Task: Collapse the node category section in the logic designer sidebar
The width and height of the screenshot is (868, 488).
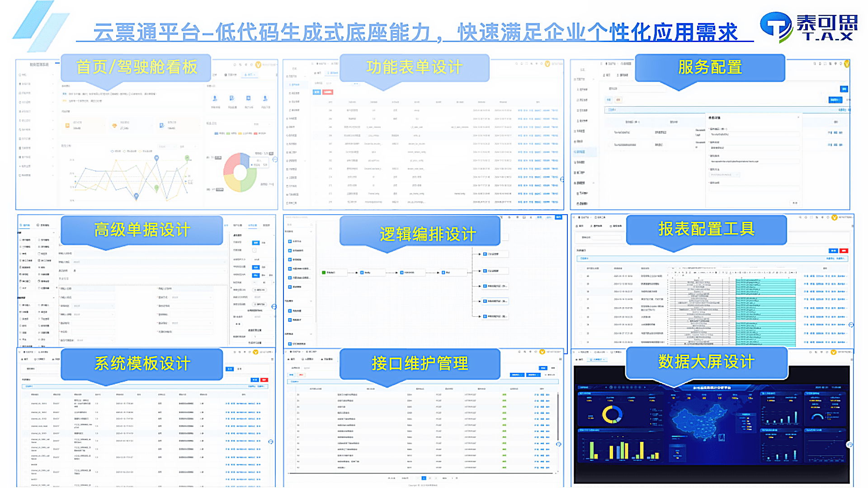Action: coord(310,231)
